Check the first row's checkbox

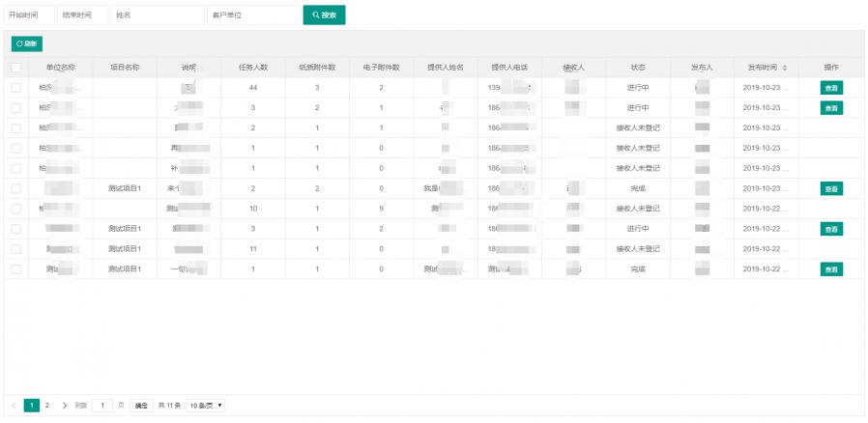[15, 88]
